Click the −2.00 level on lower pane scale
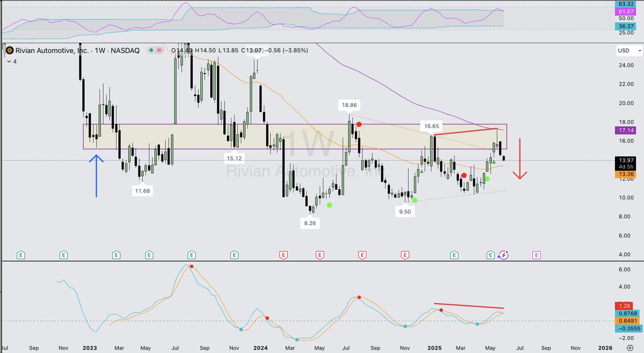The image size is (644, 353). point(625,338)
